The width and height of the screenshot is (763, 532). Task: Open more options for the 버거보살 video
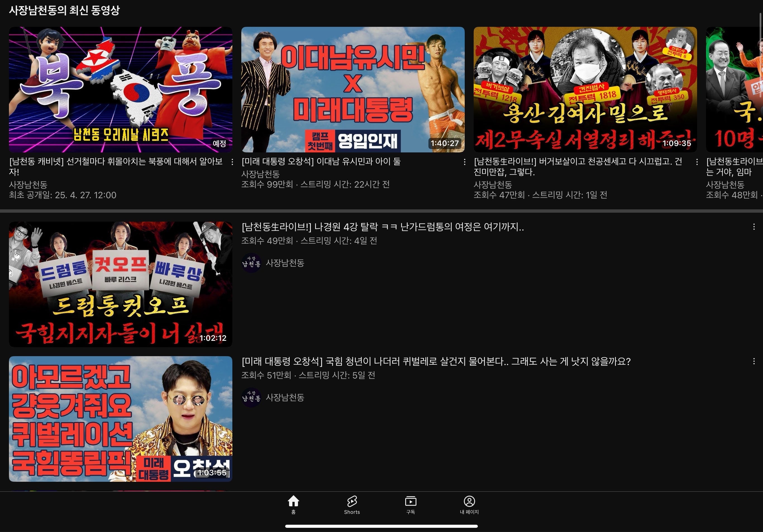tap(697, 162)
